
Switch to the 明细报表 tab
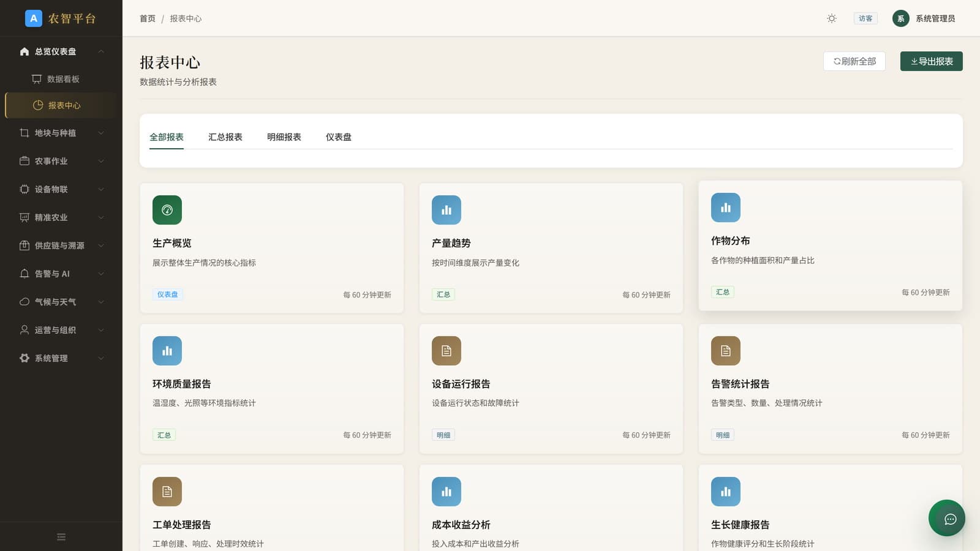(284, 137)
